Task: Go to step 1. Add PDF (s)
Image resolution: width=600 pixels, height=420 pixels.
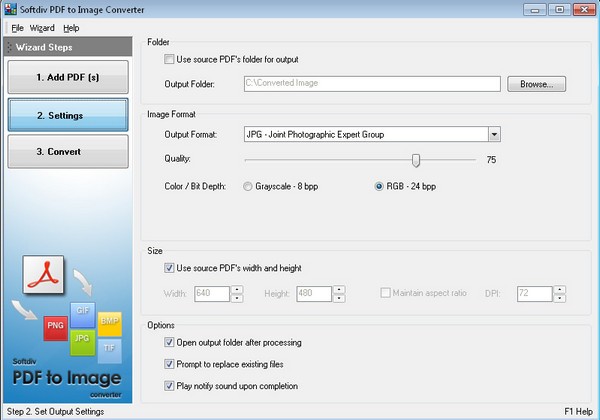Action: tap(68, 77)
